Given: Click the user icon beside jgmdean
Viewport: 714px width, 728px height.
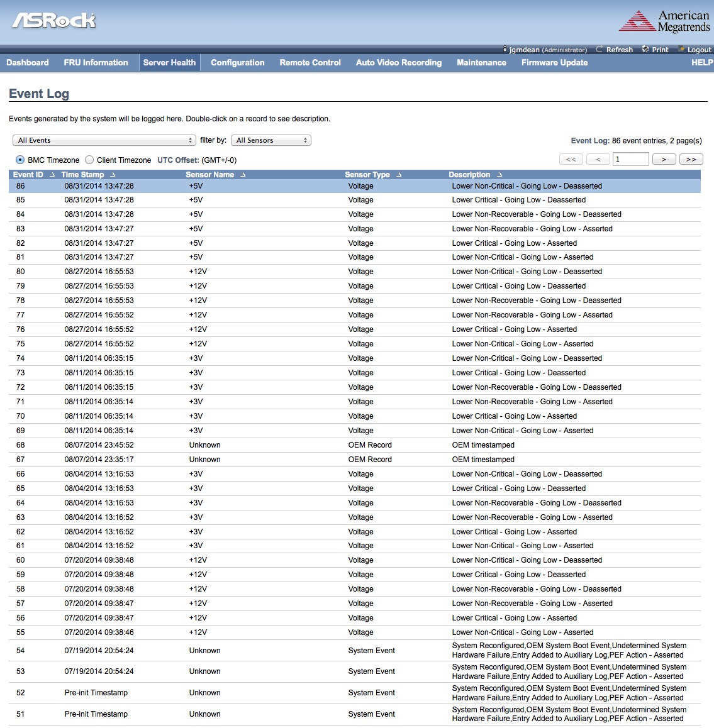Looking at the screenshot, I should click(505, 49).
